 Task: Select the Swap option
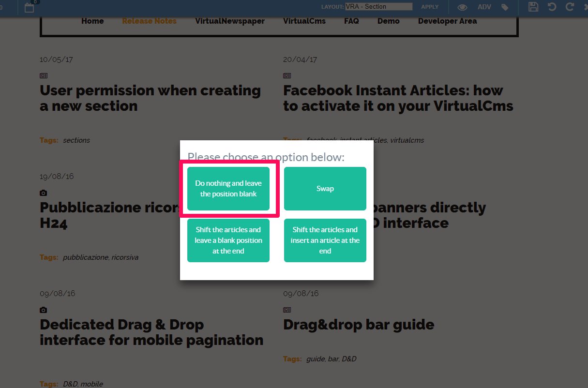[x=325, y=189]
